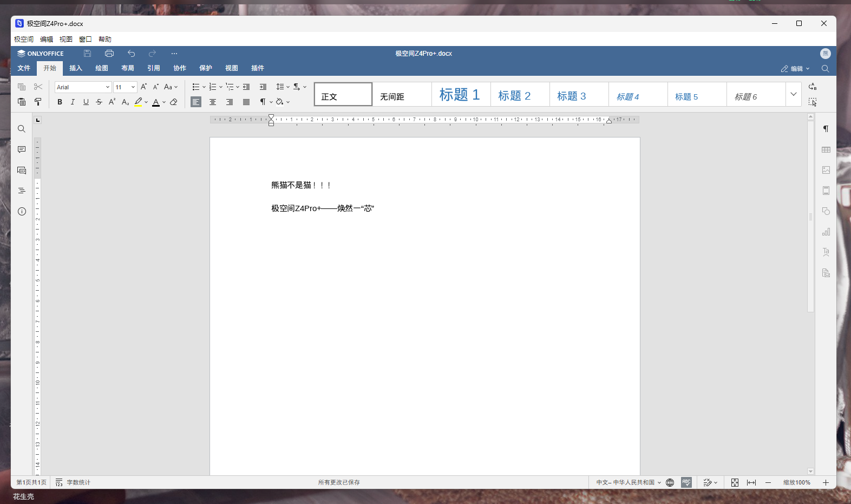Toggle strikethrough formatting

tap(99, 102)
